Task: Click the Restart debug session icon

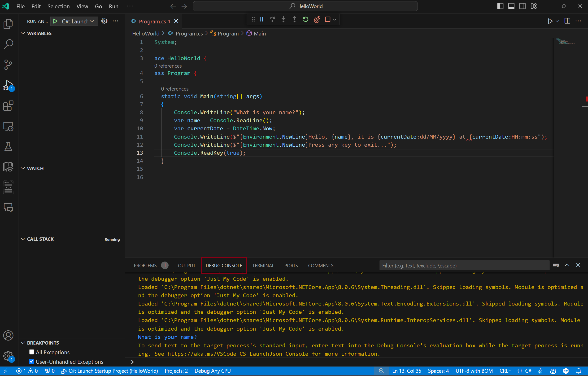Action: [x=305, y=19]
